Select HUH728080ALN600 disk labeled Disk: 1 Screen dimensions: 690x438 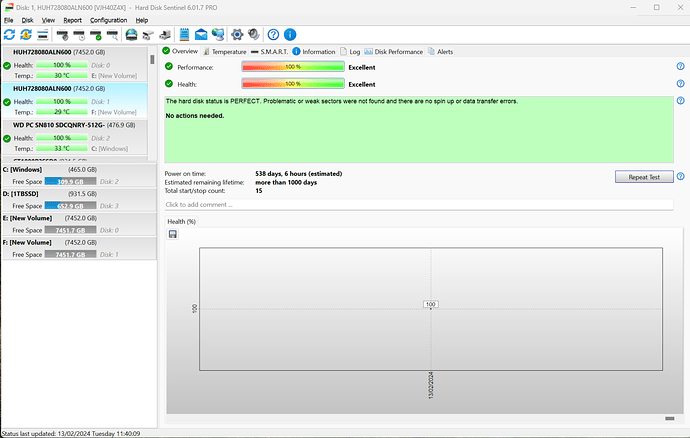coord(75,100)
